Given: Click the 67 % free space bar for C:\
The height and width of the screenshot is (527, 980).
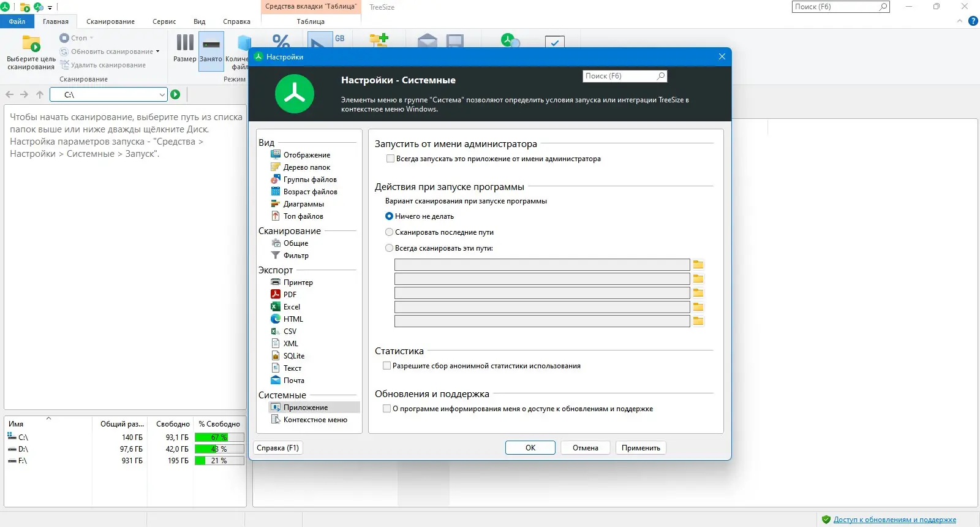Looking at the screenshot, I should pyautogui.click(x=219, y=438).
